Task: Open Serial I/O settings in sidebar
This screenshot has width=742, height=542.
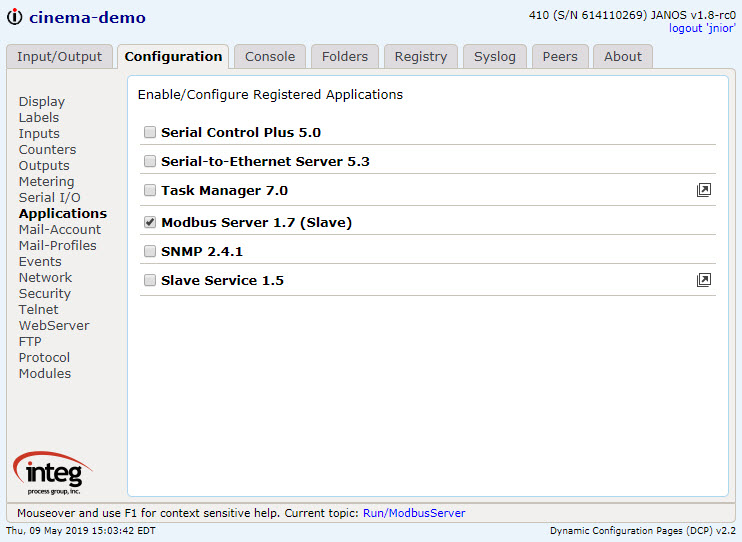Action: pos(50,197)
